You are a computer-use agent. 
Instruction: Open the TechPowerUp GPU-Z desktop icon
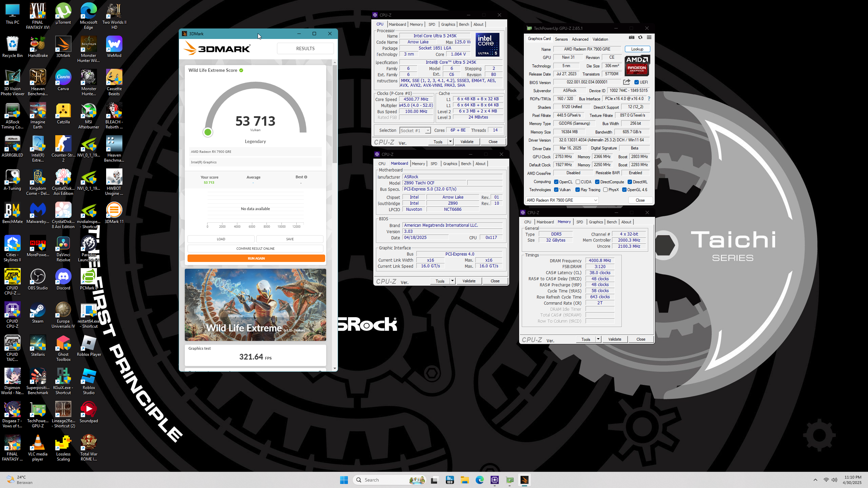click(x=38, y=415)
